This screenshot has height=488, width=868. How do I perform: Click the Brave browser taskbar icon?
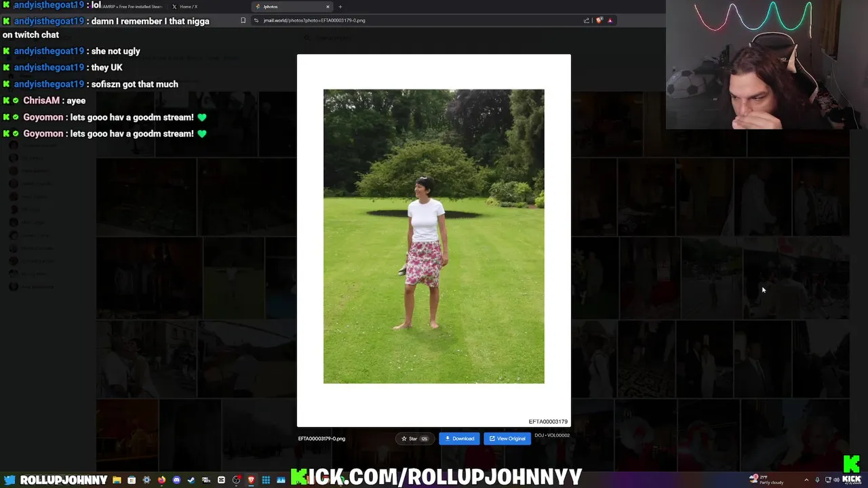click(251, 480)
